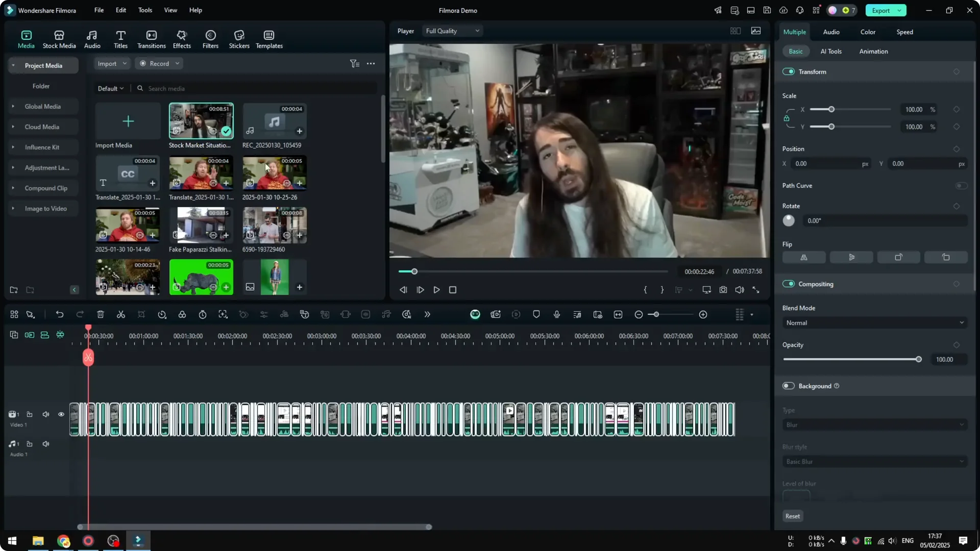This screenshot has width=980, height=551.
Task: Click the crop tool icon
Action: tap(141, 315)
